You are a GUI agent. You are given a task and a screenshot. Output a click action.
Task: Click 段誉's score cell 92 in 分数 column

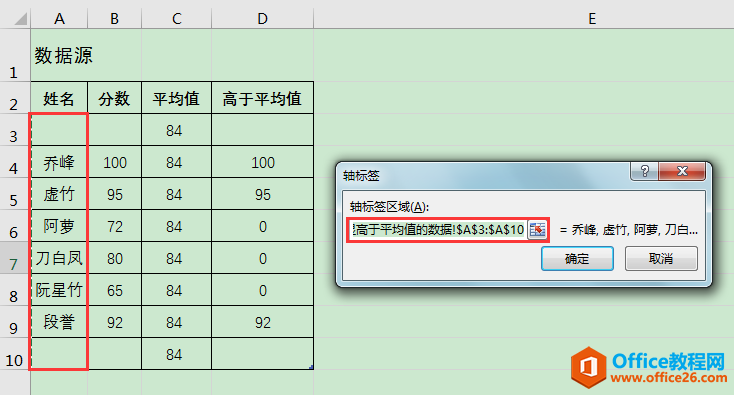pyautogui.click(x=114, y=322)
